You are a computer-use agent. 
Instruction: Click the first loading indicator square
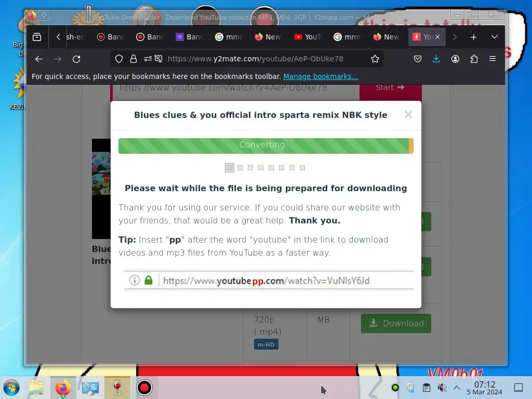point(230,168)
